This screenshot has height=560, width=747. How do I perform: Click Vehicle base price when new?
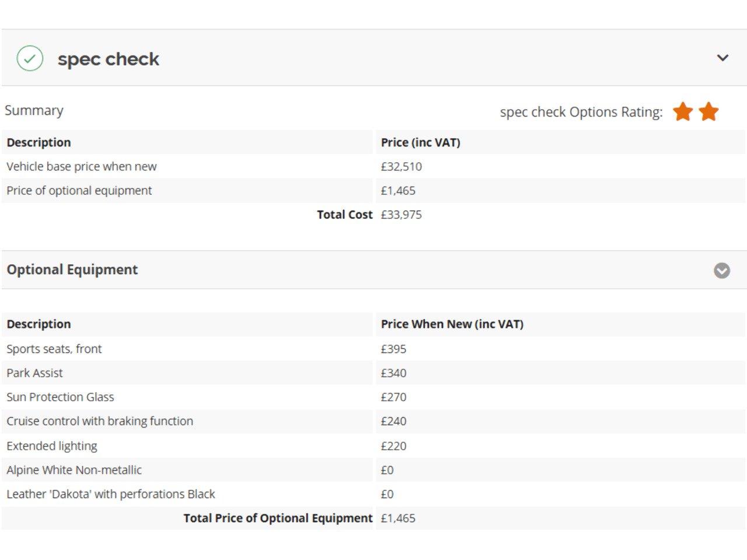(x=82, y=166)
